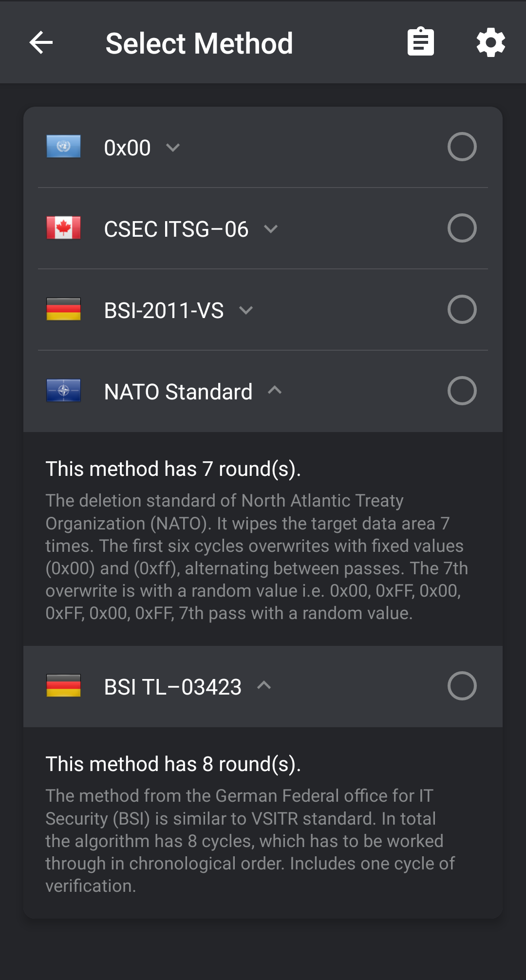Open the clipboard log icon
The image size is (526, 980).
(x=421, y=42)
